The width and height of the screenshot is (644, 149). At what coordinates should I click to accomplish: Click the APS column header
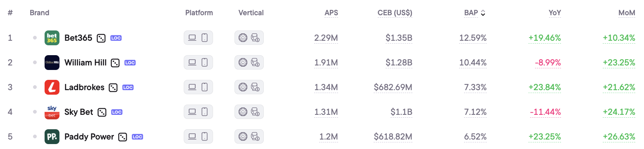[x=331, y=13]
